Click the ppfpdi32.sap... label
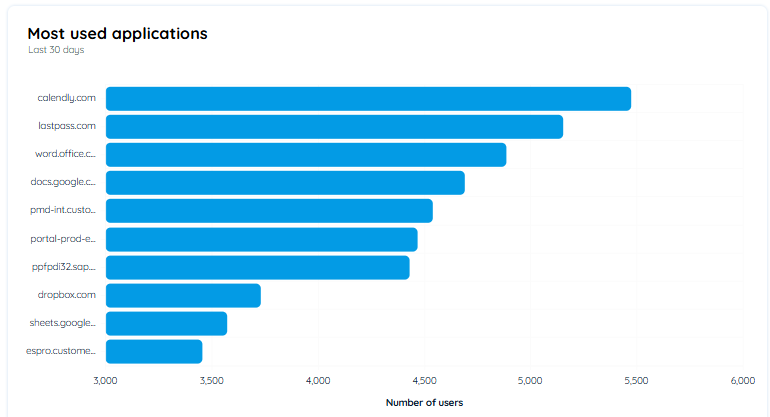This screenshot has width=770, height=417. (64, 267)
